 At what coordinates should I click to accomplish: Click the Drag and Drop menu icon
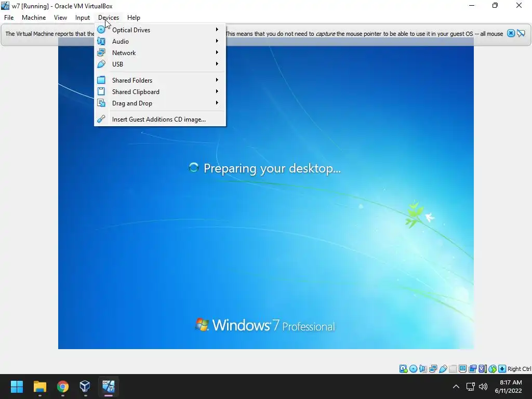(x=101, y=103)
